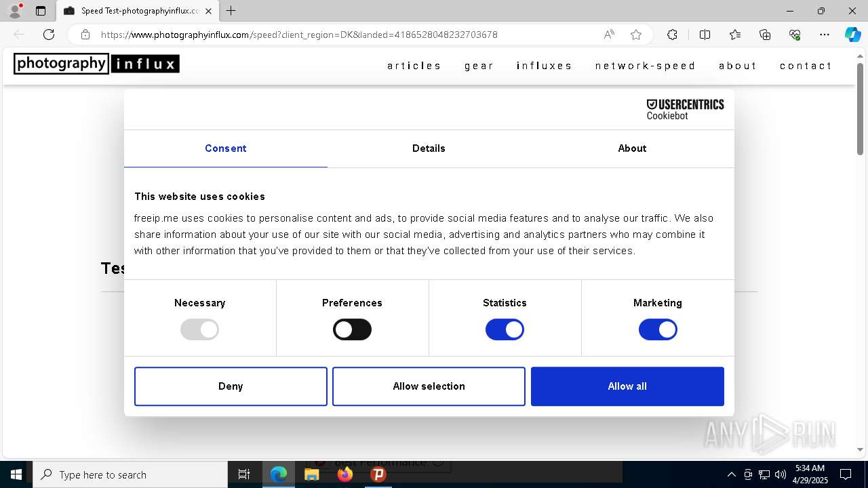Click the Deny button
Screen dimensions: 868x488
(x=231, y=386)
